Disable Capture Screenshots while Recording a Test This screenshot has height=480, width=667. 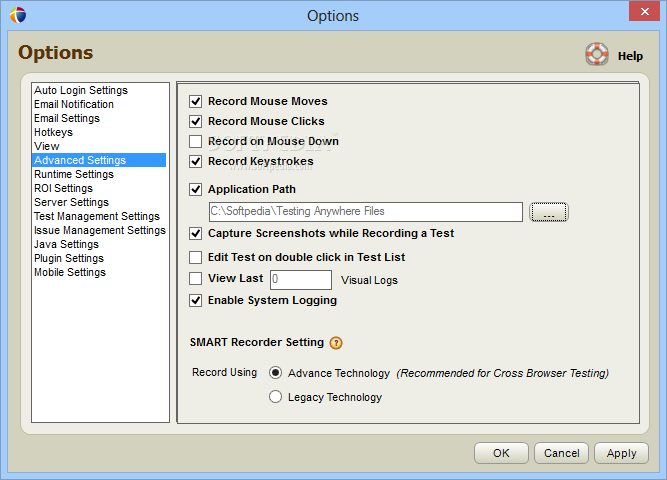[196, 233]
